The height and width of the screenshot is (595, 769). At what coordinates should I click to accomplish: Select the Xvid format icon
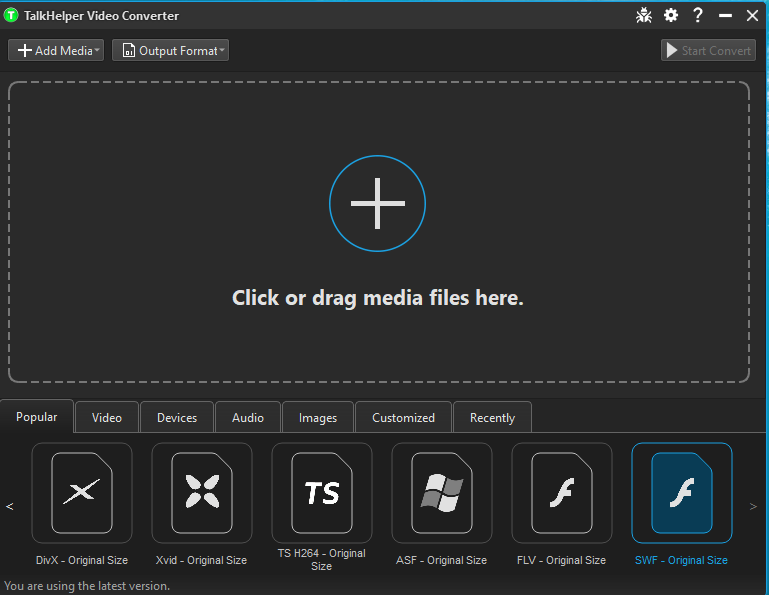[202, 492]
